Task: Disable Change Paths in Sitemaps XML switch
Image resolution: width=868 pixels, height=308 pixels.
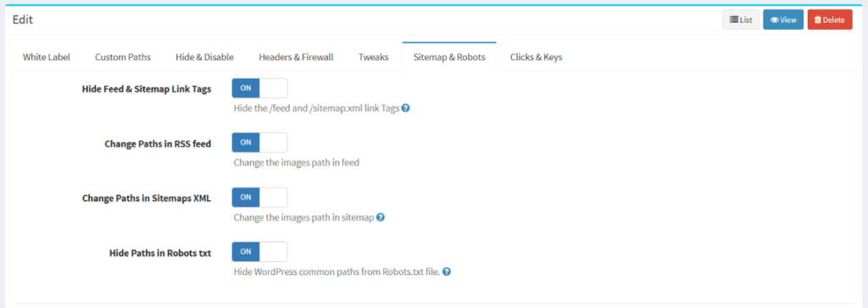Action: [x=259, y=197]
